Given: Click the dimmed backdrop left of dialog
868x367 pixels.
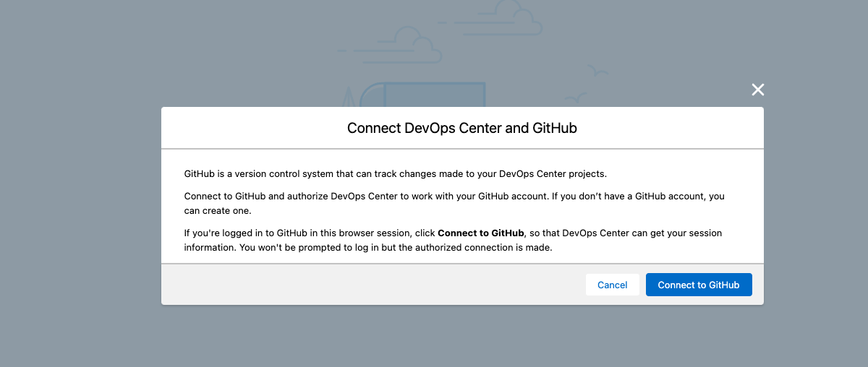Looking at the screenshot, I should click(x=80, y=210).
